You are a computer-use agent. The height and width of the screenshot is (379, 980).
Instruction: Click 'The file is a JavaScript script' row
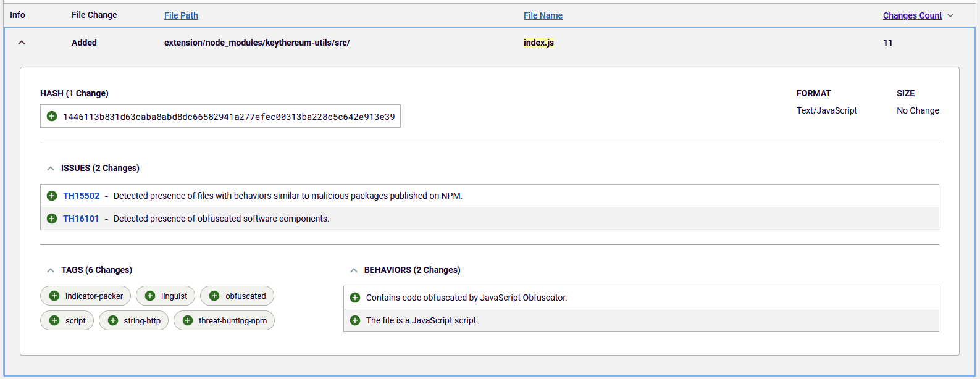click(641, 320)
